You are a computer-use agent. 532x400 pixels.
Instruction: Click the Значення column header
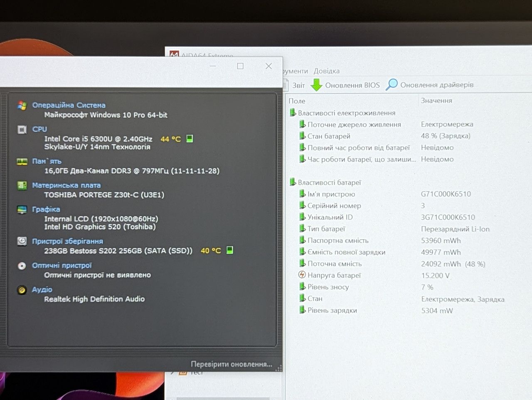tap(436, 101)
